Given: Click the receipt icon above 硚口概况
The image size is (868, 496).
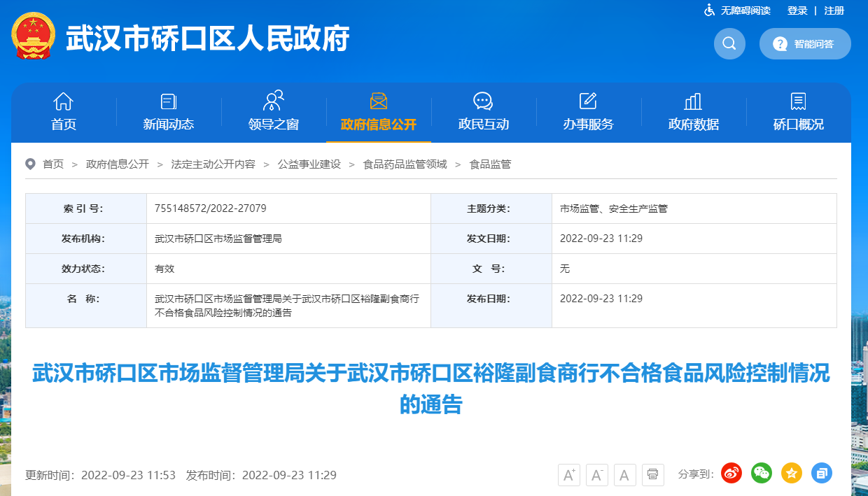Looking at the screenshot, I should tap(798, 101).
